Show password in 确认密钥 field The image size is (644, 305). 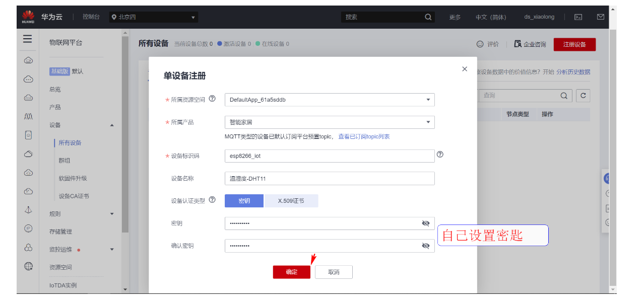tap(426, 246)
